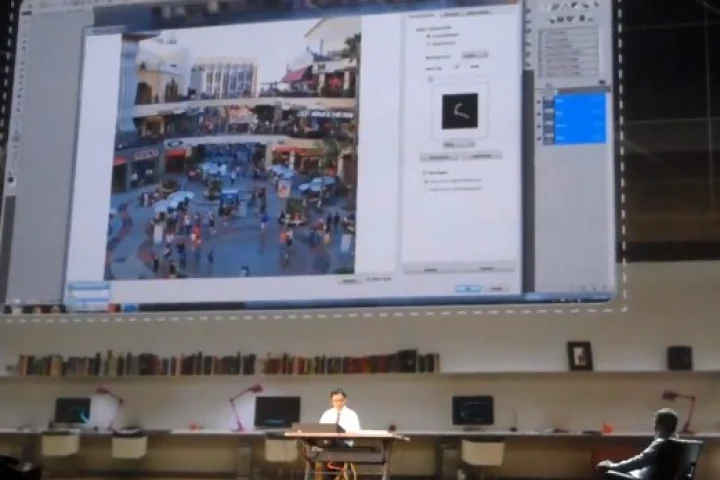Switch to the first tab of the dialog
Viewport: 720px width, 480px height.
coord(422,15)
